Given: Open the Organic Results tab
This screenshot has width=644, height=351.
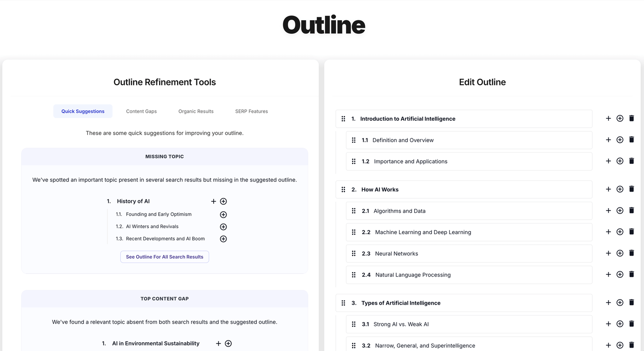Looking at the screenshot, I should click(x=196, y=111).
